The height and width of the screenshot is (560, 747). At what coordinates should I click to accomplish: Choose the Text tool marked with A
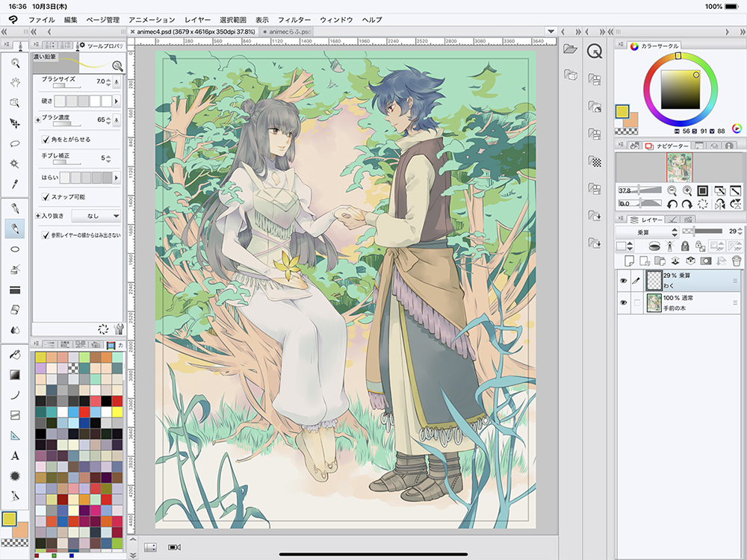pos(14,455)
